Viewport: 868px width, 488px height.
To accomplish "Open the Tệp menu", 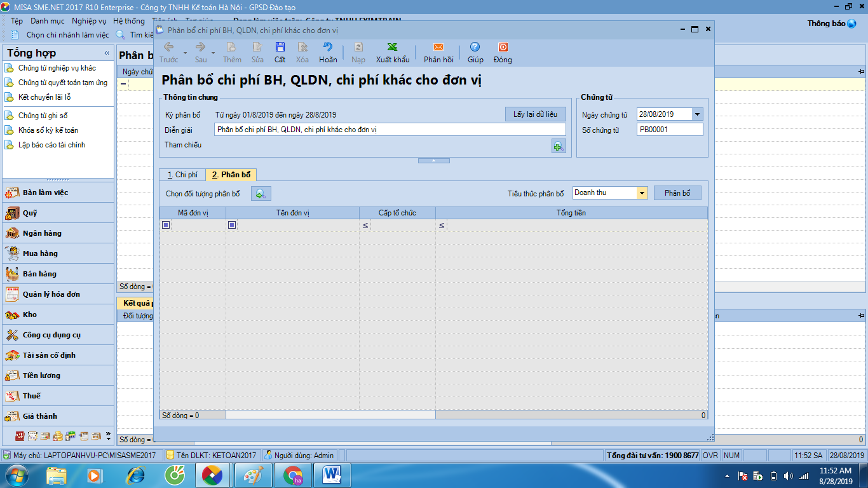I will [17, 21].
